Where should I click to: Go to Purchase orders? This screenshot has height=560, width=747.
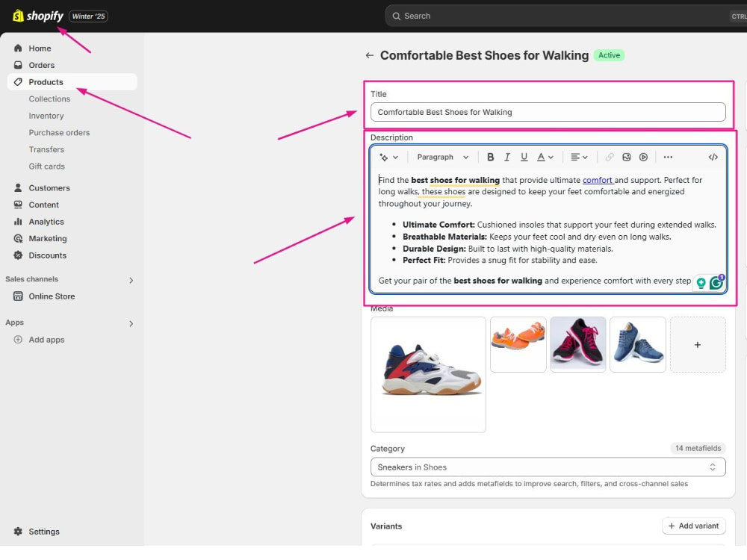59,132
